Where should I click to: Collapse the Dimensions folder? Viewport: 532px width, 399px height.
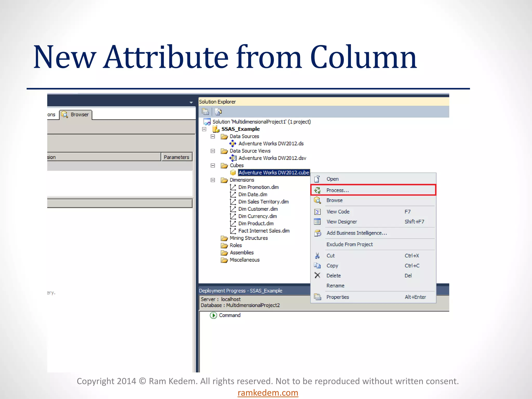tap(213, 180)
